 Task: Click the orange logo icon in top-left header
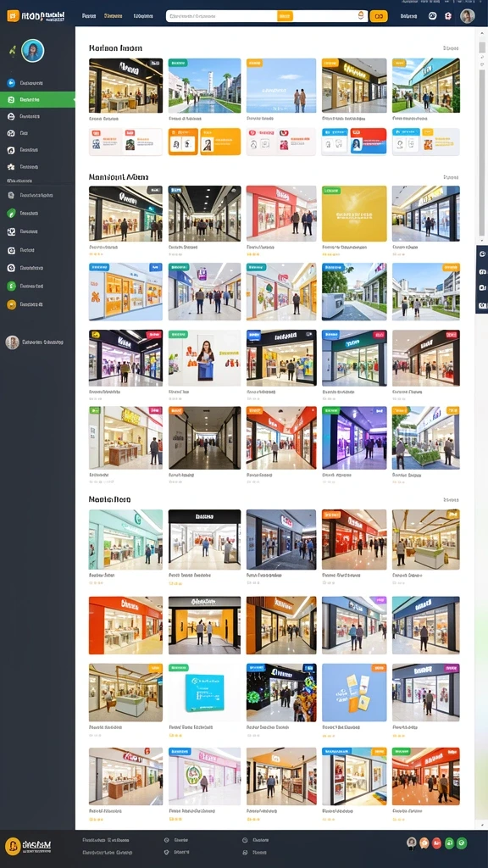[13, 16]
